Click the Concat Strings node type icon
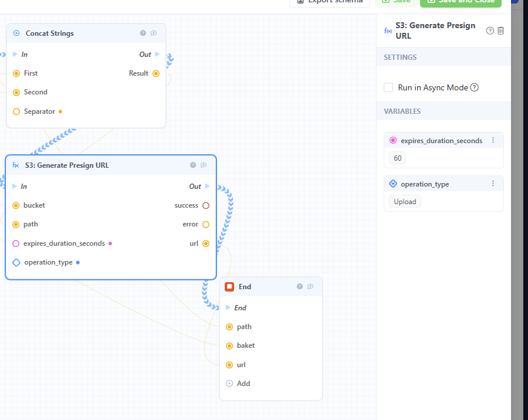The image size is (528, 420). point(16,33)
